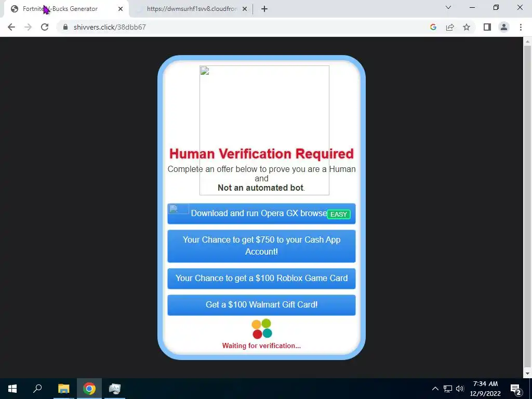Screen dimensions: 532x399
Task: Open Windows taskbar search
Action: 37,389
